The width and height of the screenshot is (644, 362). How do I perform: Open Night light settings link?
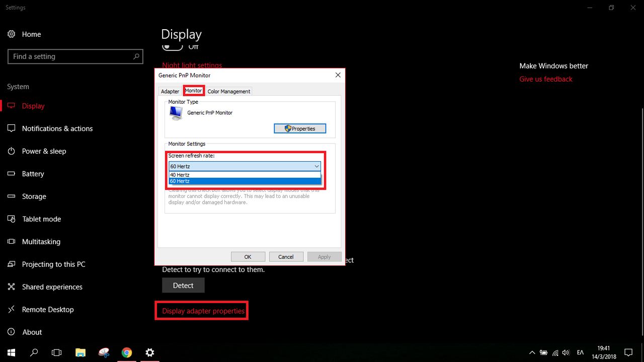(192, 65)
